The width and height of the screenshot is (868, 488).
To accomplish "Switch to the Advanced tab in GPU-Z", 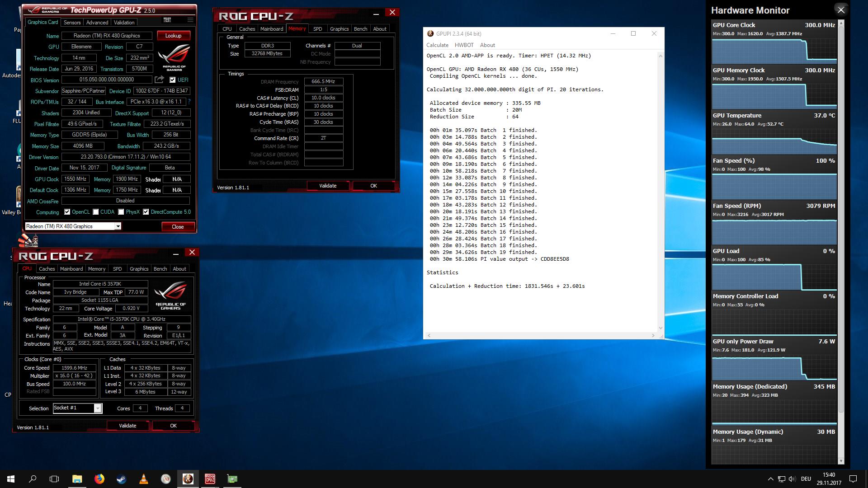I will (x=97, y=23).
